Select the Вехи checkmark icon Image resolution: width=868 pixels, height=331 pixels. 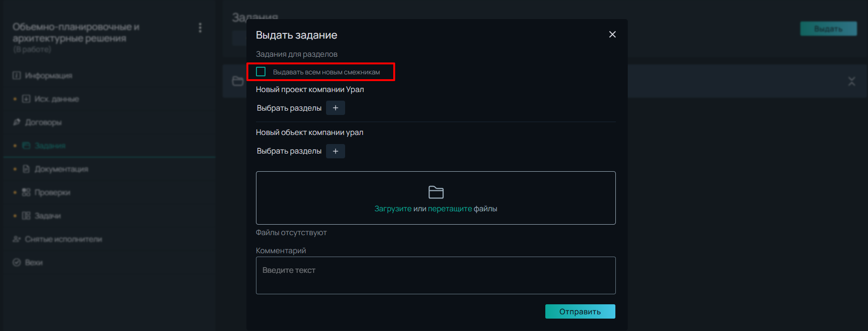click(x=17, y=262)
